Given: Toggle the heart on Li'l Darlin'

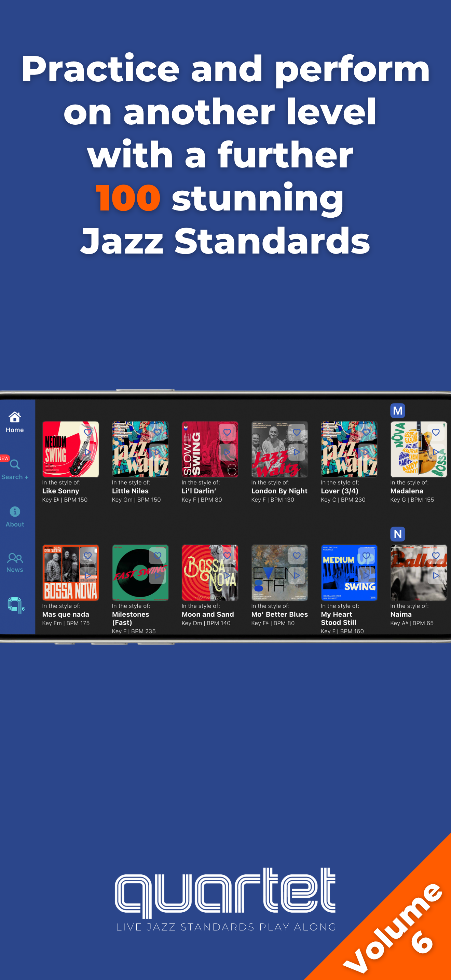Looking at the screenshot, I should point(227,432).
